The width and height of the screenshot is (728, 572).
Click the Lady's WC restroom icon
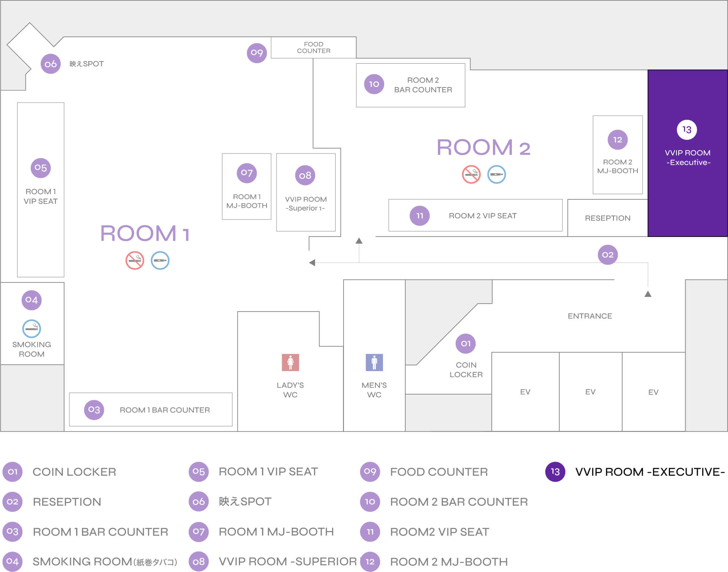coord(290,362)
